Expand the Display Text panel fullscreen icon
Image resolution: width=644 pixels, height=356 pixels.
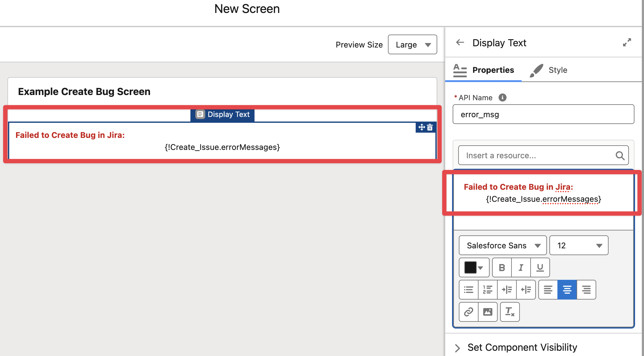tap(627, 43)
